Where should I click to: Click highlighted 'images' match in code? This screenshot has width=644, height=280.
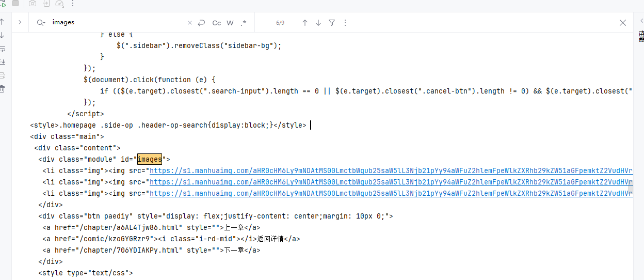click(150, 159)
